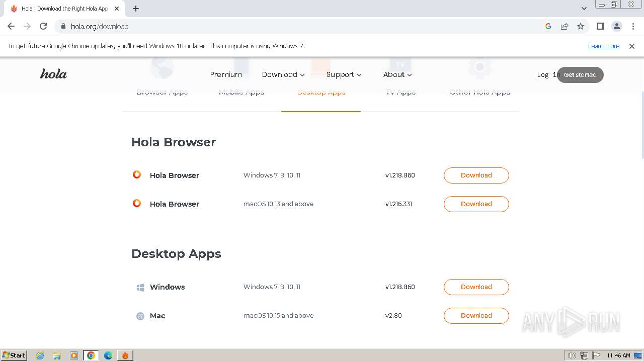Click the Desktop Apps section heading
The image size is (644, 362).
pyautogui.click(x=176, y=253)
